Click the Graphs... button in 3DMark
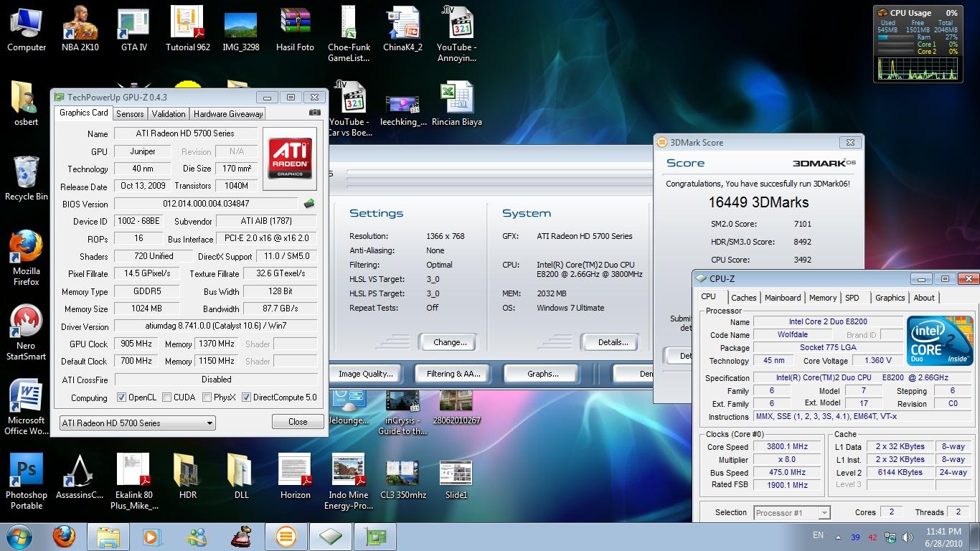This screenshot has width=980, height=551. click(542, 374)
